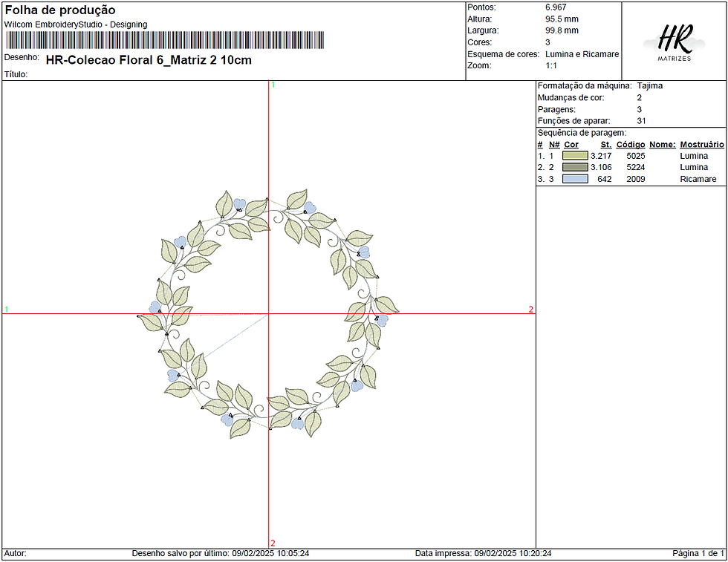Click machine format value 'Tajima'
The image size is (728, 562).
coord(650,86)
